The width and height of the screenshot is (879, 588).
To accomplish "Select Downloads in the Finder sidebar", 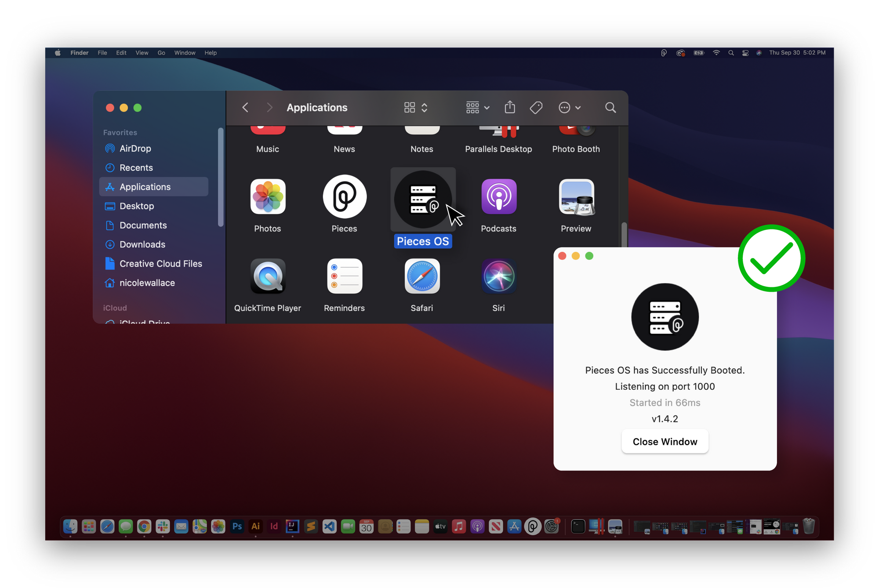I will (x=142, y=244).
